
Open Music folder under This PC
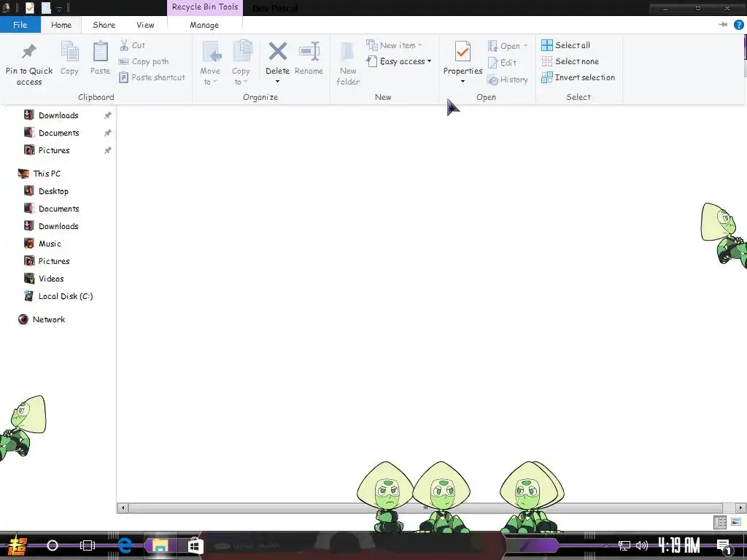(50, 244)
